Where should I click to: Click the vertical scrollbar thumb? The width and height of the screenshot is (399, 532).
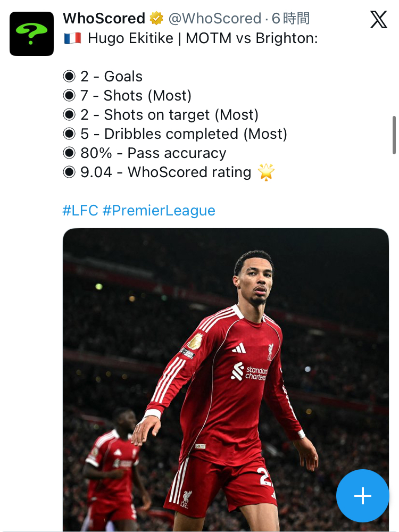tap(394, 135)
